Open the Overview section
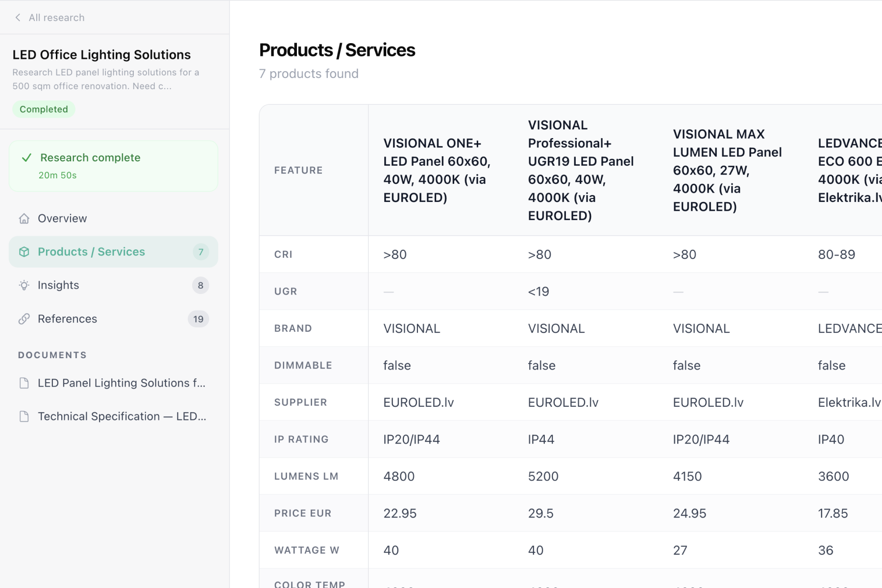The height and width of the screenshot is (588, 882). [62, 219]
